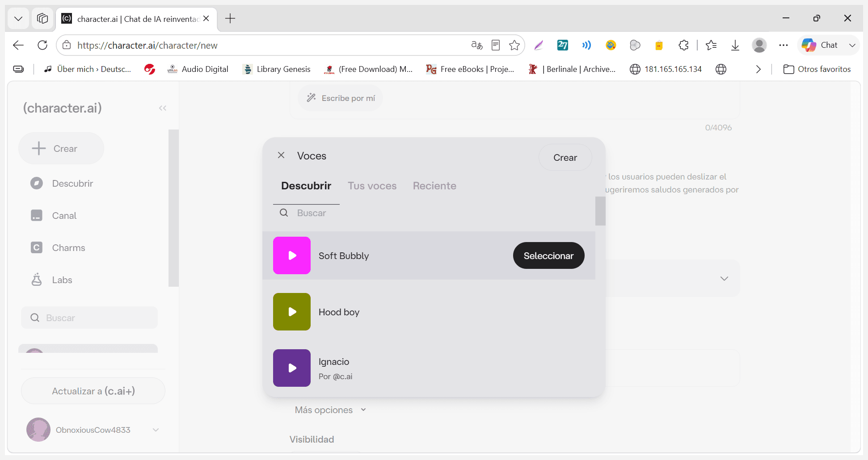Switch to Reciente tab
The height and width of the screenshot is (460, 868).
click(434, 186)
